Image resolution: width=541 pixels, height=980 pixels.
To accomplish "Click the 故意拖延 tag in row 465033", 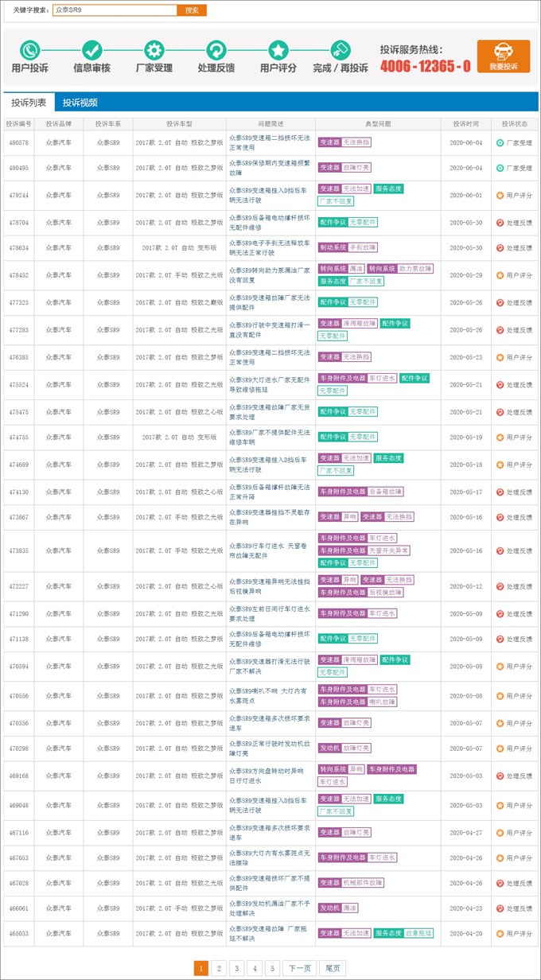I will click(418, 933).
